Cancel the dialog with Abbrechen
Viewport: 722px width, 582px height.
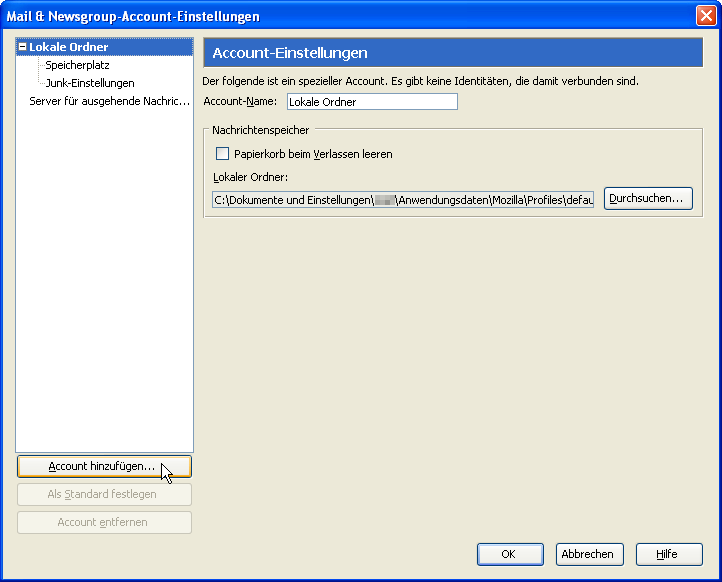pos(587,554)
